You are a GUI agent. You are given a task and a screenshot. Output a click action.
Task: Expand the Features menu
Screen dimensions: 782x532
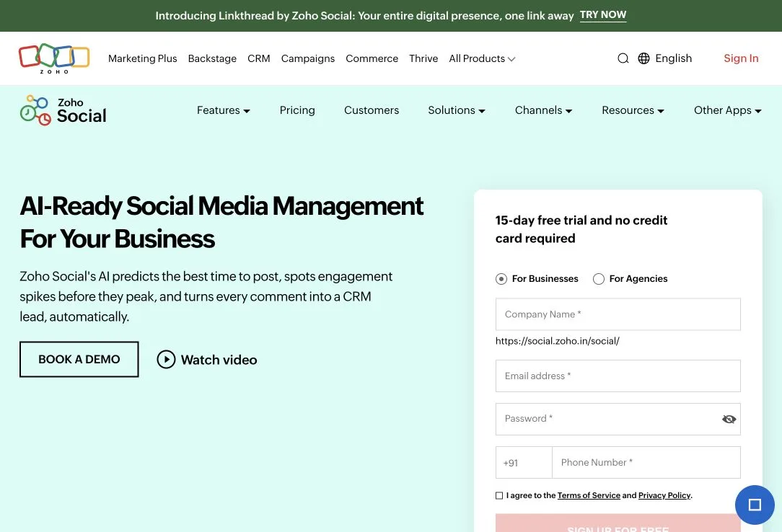coord(224,110)
